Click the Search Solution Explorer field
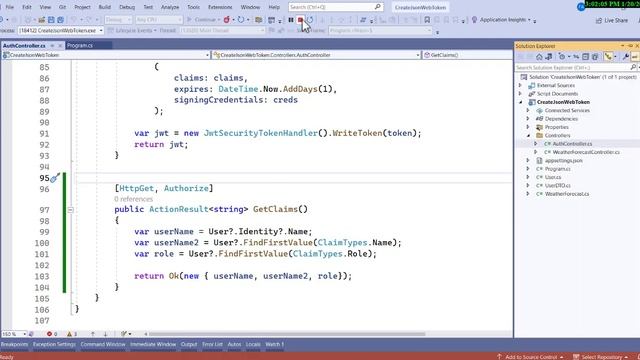 pyautogui.click(x=572, y=67)
